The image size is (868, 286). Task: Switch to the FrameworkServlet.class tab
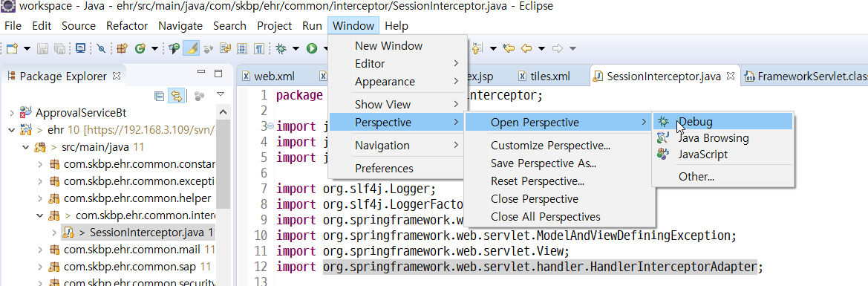point(806,76)
